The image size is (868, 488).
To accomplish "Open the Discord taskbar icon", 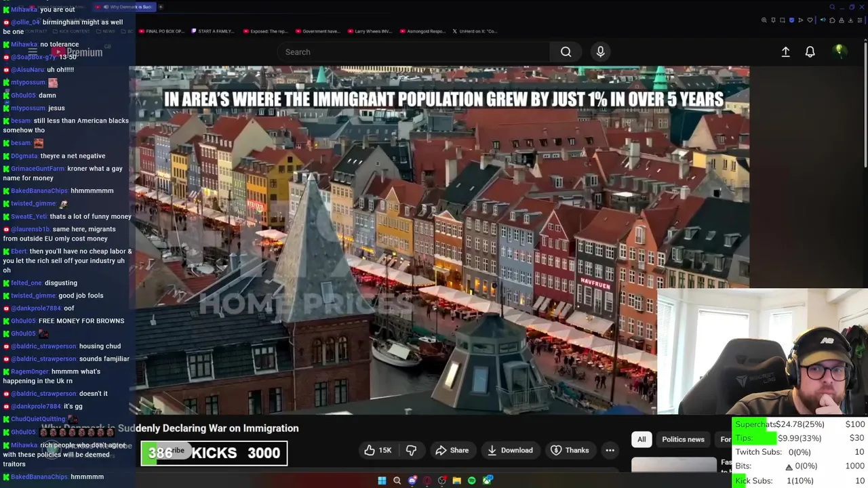I will point(412,481).
